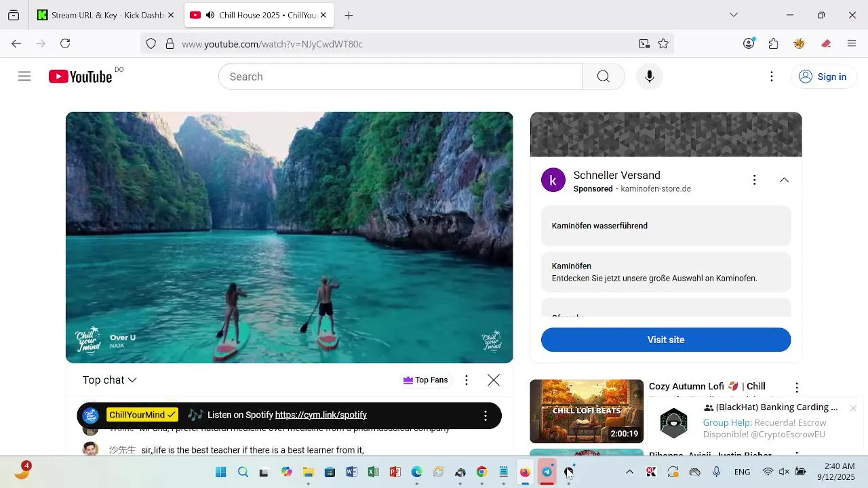Open Top Fans crown button
The image size is (868, 488).
tap(425, 380)
